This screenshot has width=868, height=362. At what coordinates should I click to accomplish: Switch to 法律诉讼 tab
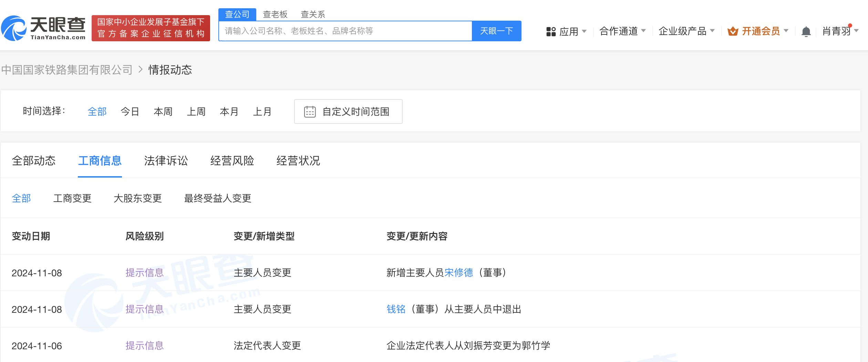[x=166, y=161]
